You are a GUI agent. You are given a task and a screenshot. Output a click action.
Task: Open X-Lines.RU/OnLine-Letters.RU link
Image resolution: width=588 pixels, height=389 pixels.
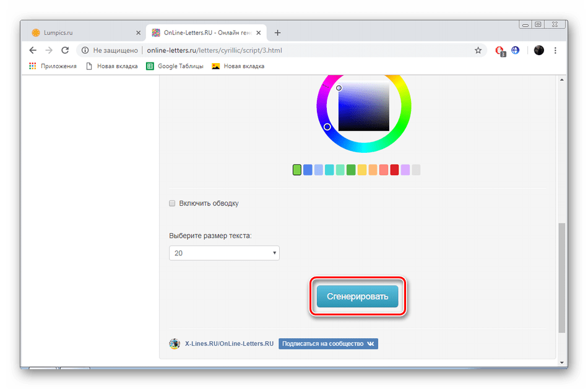coord(229,344)
